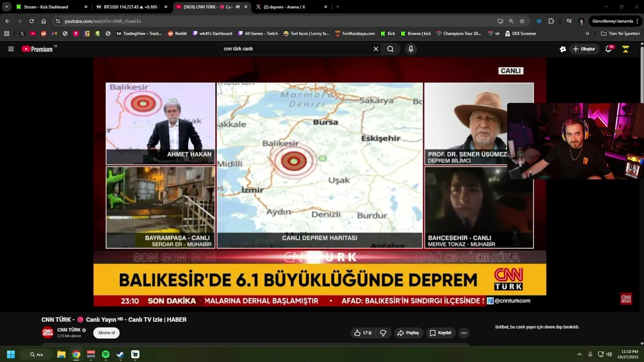644x362 pixels.
Task: Open the X bookmark icon
Action: (x=22, y=34)
